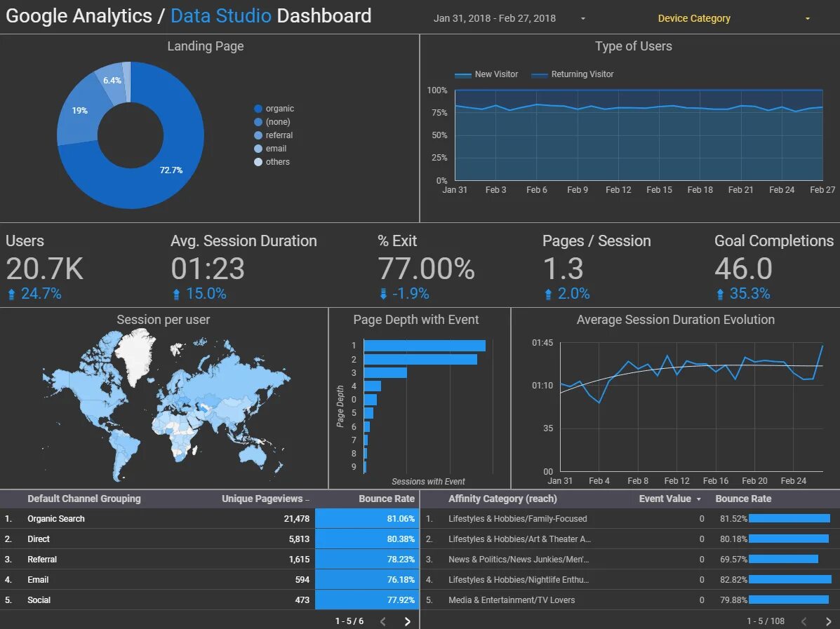Click the 69.57% bounce rate bar
This screenshot has height=629, width=840.
pyautogui.click(x=784, y=560)
